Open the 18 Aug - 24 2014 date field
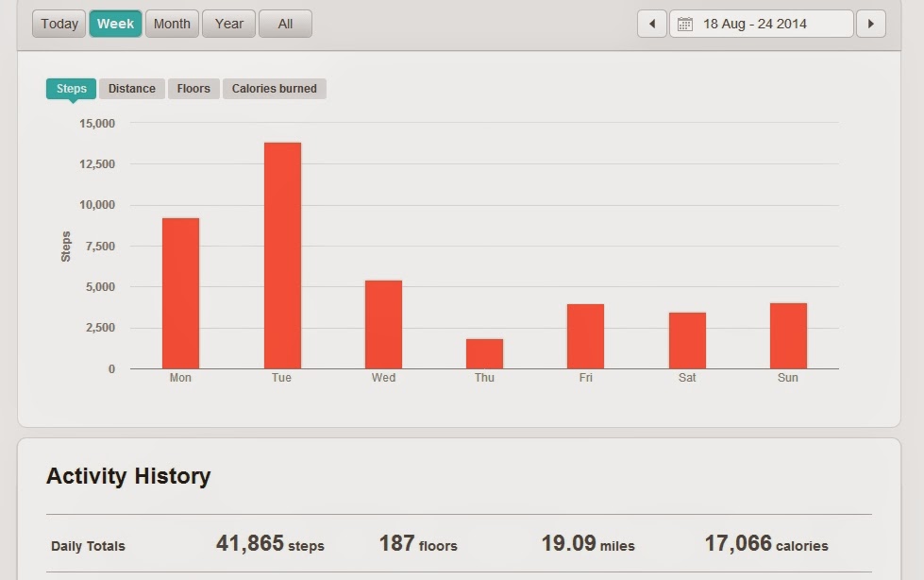This screenshot has width=924, height=580. pos(762,25)
